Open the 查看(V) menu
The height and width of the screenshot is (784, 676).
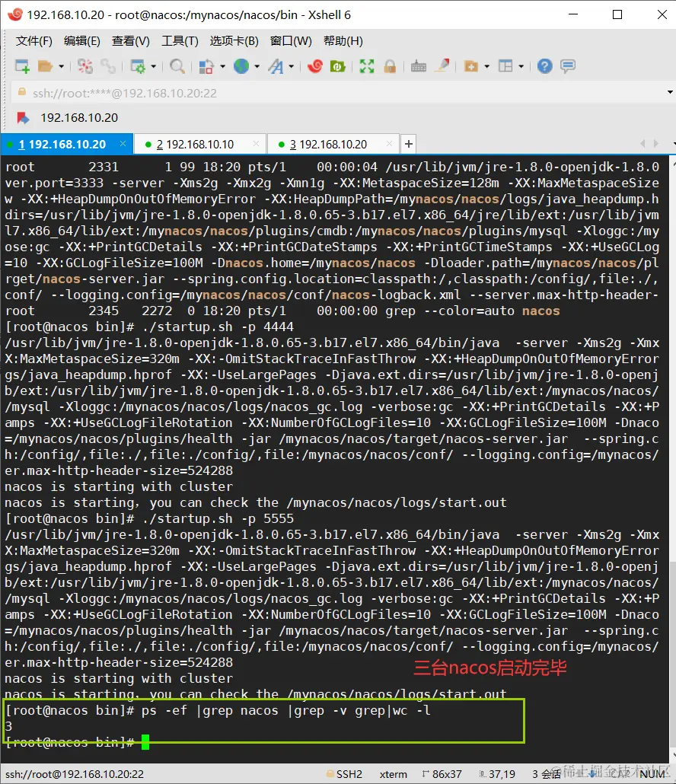[130, 40]
